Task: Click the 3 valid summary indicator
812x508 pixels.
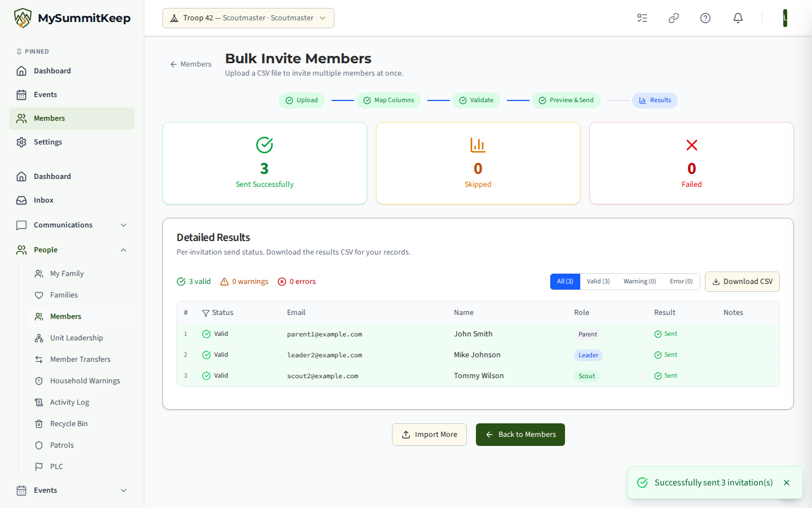Action: tap(193, 282)
